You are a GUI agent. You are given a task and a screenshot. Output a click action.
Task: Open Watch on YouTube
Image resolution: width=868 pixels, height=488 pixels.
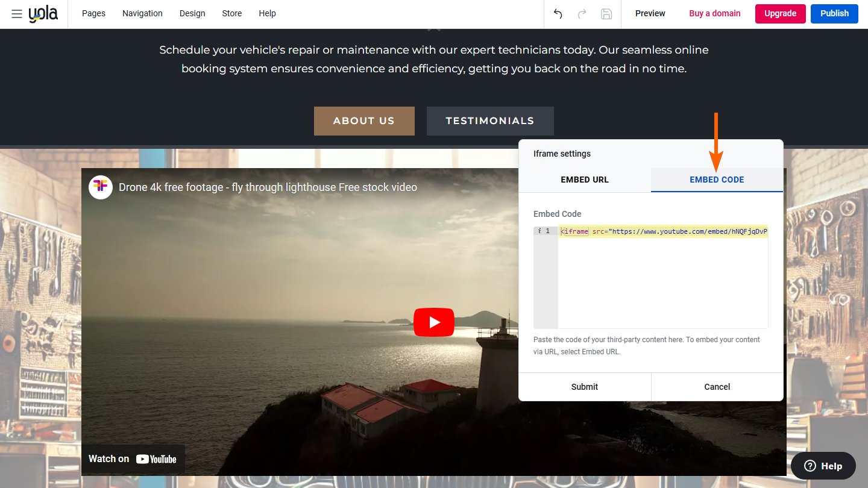(133, 458)
